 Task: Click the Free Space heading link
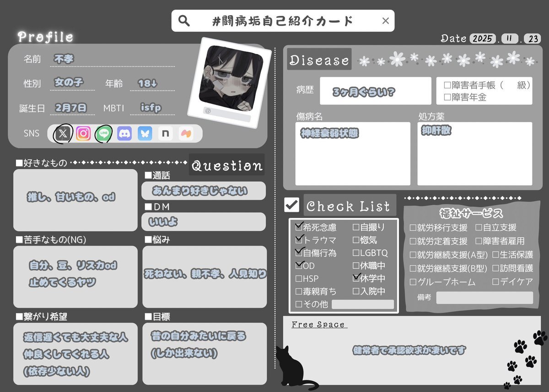pyautogui.click(x=318, y=325)
